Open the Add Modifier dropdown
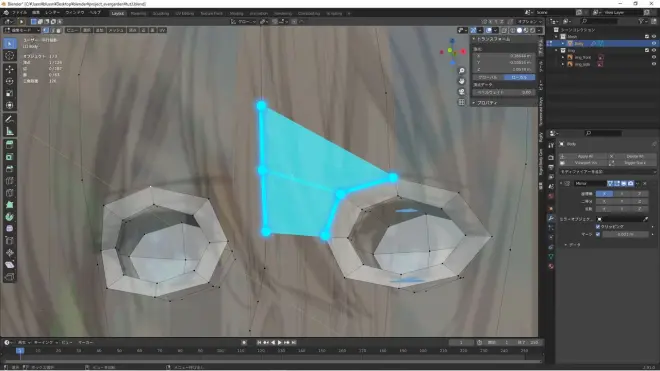The image size is (660, 371). 607,172
